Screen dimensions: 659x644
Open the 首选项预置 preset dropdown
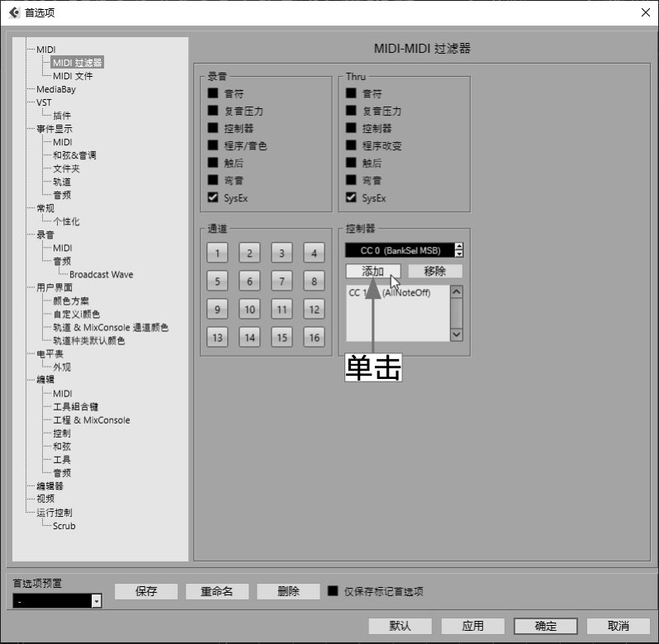(x=96, y=602)
